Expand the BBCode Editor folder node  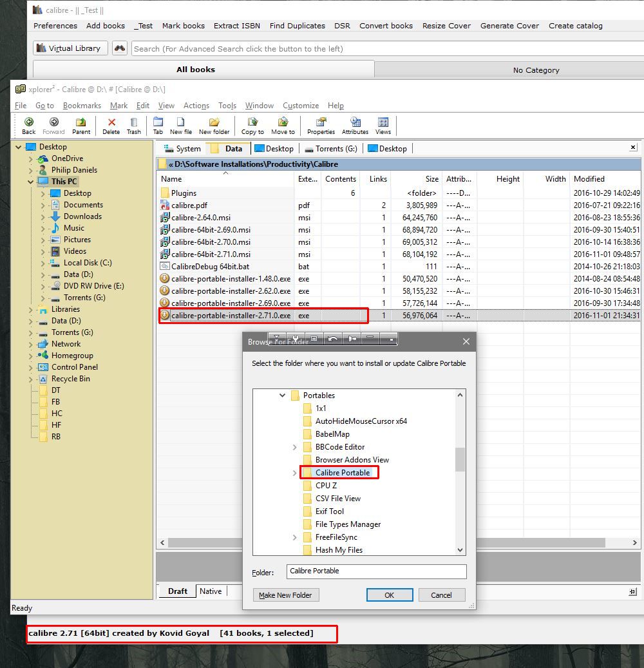coord(295,447)
